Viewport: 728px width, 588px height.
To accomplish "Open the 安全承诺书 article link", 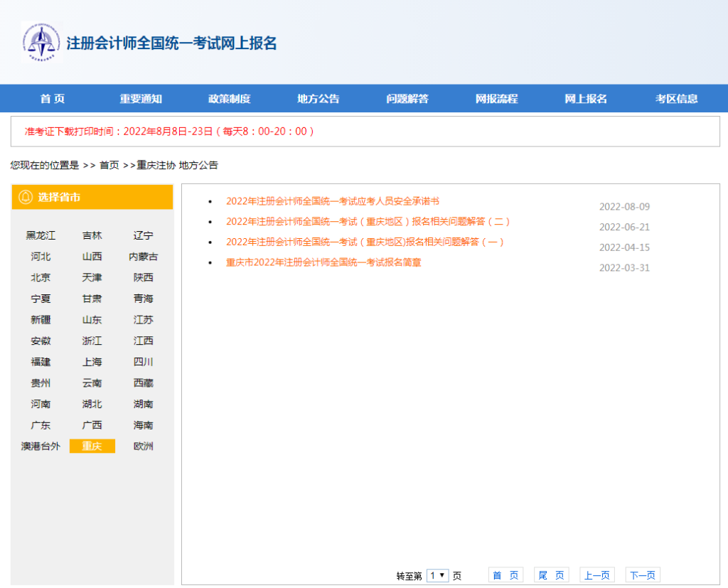I will [333, 201].
